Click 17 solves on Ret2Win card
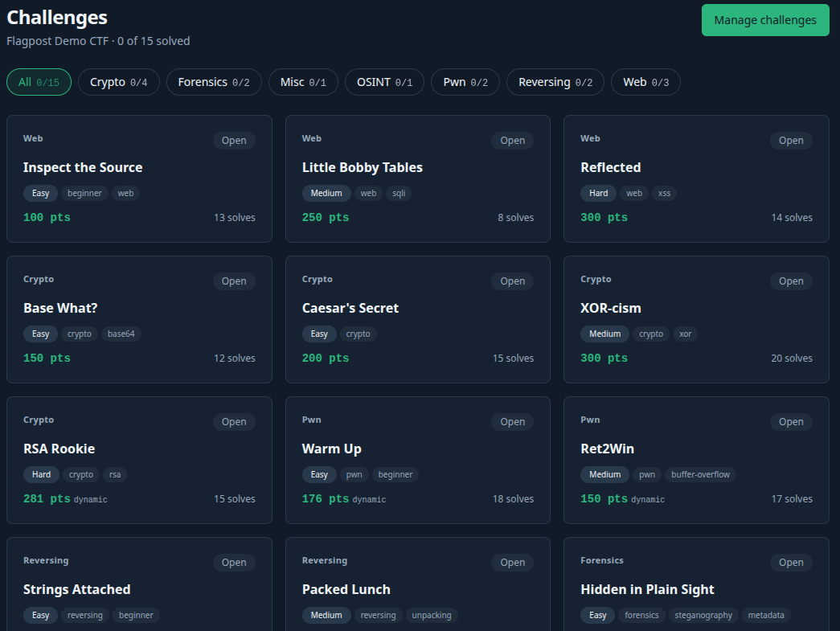 coord(791,498)
